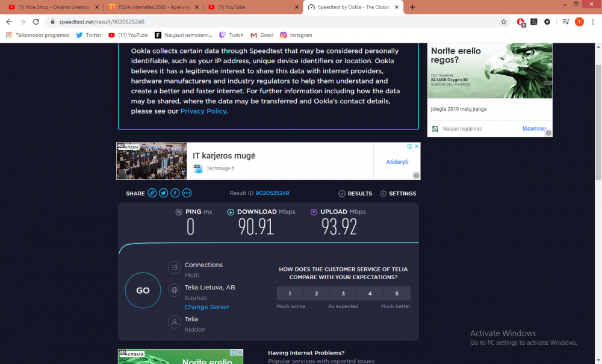Image resolution: width=602 pixels, height=364 pixels.
Task: Open the Chrome profile avatar T
Action: [579, 22]
